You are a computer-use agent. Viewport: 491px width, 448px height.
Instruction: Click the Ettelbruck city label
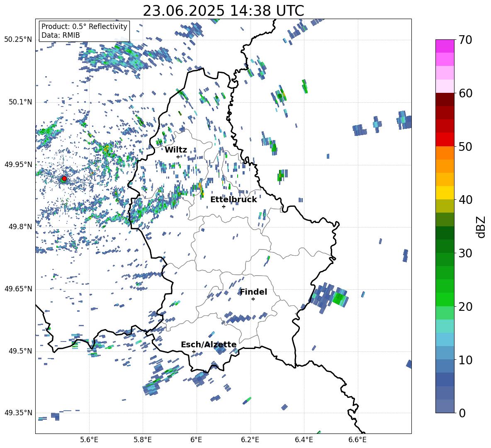(233, 200)
